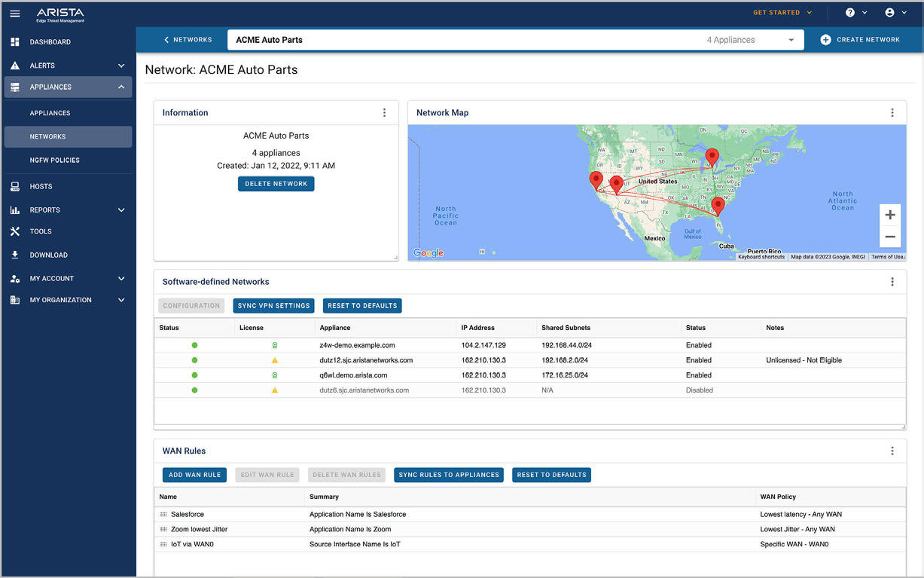The width and height of the screenshot is (924, 578).
Task: Click the Download arrow icon
Action: (x=15, y=255)
